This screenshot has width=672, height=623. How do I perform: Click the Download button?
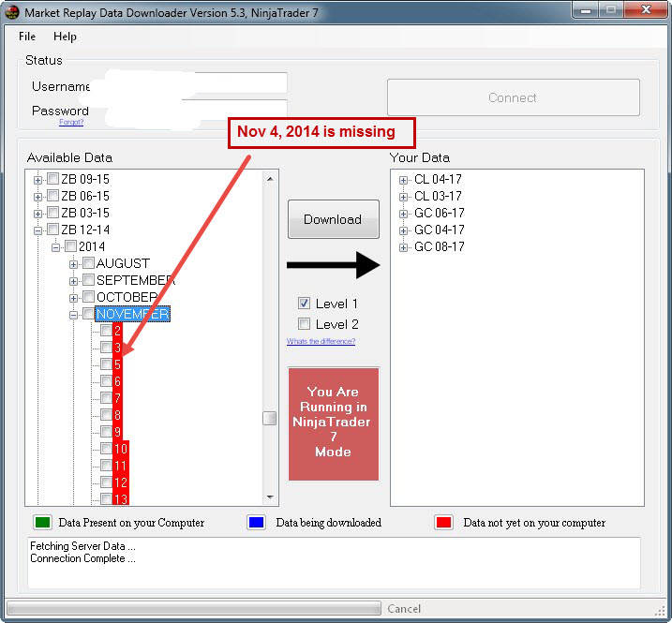pyautogui.click(x=334, y=219)
